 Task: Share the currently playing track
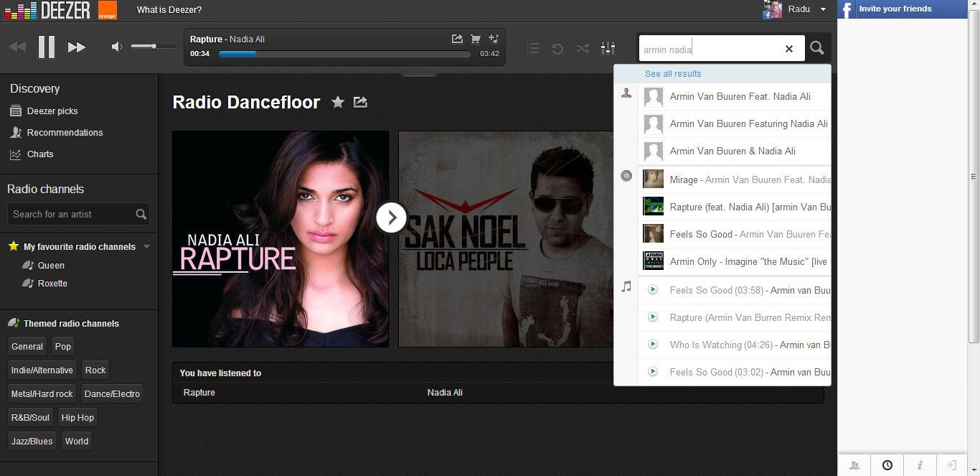click(457, 39)
